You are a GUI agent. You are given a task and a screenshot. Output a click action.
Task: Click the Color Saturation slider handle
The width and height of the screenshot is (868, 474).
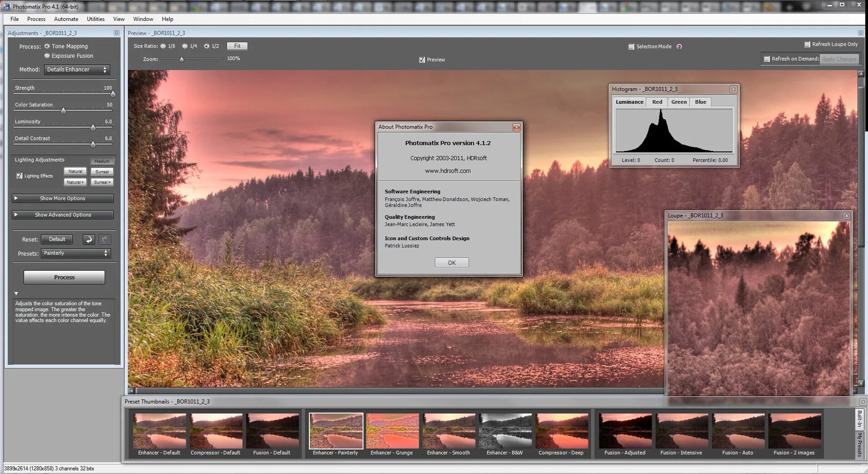pyautogui.click(x=63, y=111)
